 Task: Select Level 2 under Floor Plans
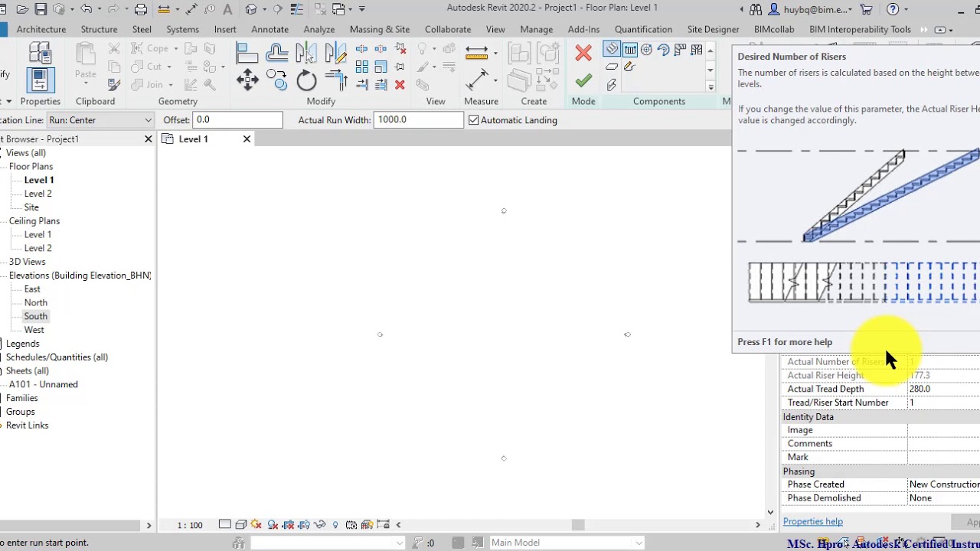point(38,194)
